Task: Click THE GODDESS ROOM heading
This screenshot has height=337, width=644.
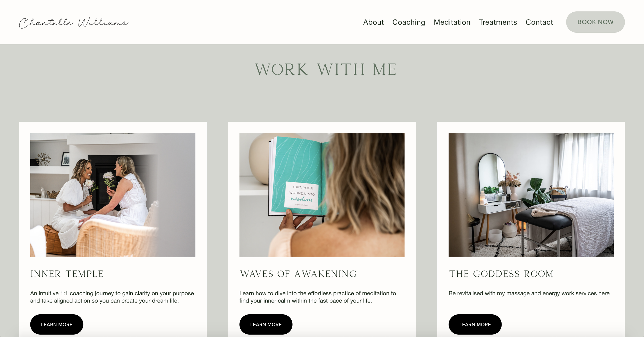Action: (501, 274)
